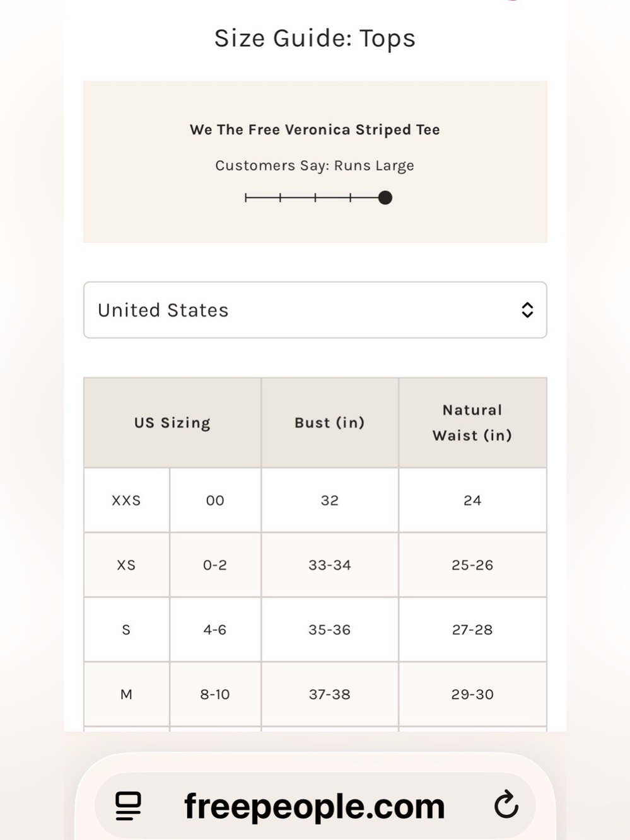Select the XXS size cell
The height and width of the screenshot is (840, 630).
126,500
